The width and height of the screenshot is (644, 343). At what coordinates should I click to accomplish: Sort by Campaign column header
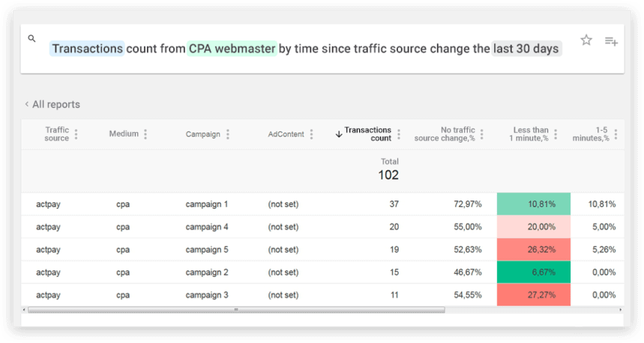pyautogui.click(x=203, y=134)
